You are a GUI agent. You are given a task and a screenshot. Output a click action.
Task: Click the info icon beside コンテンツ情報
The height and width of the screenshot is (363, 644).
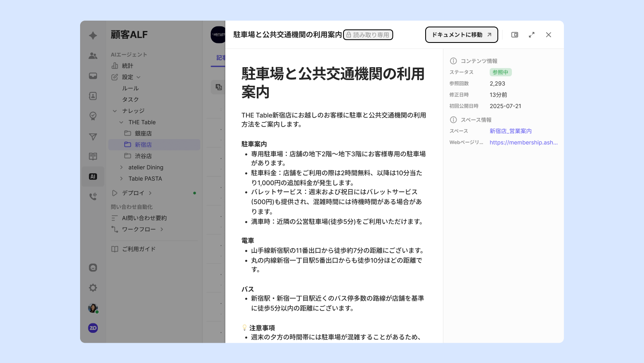click(x=453, y=61)
